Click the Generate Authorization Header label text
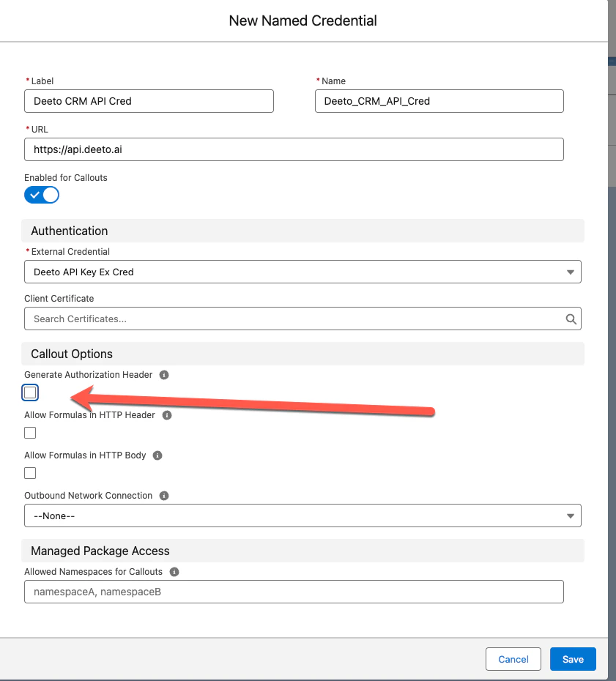Screen dimensions: 616x681 tap(88, 374)
